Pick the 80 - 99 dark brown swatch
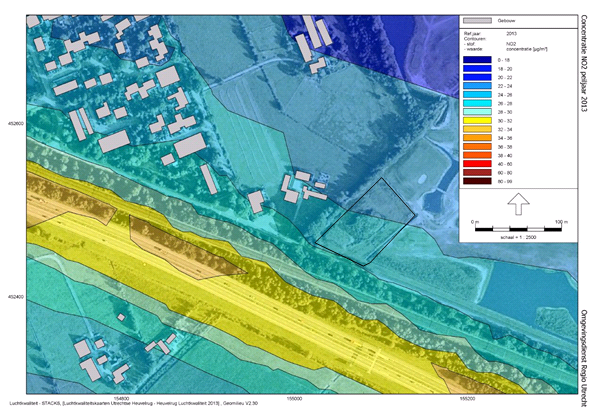Screen dimensions: 602x416 point(477,181)
